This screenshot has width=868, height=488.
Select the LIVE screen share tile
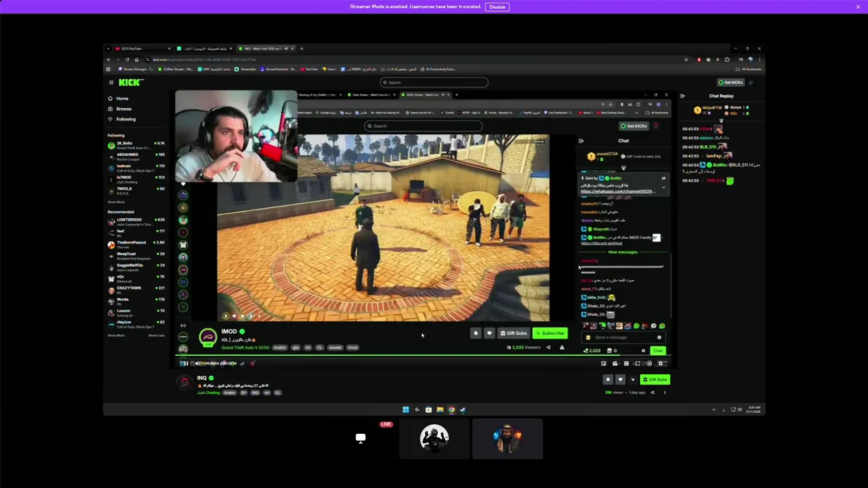361,439
